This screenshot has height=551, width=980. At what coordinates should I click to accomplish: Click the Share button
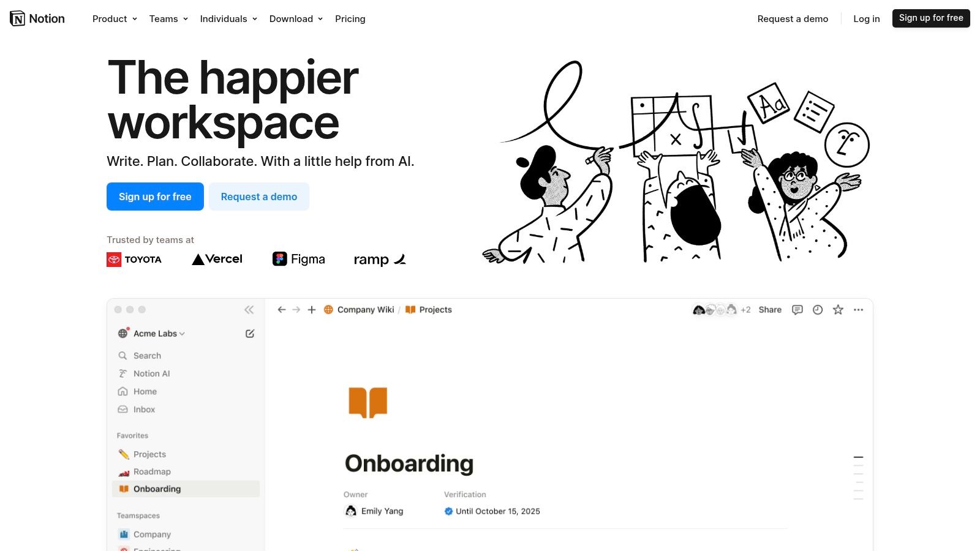point(770,310)
